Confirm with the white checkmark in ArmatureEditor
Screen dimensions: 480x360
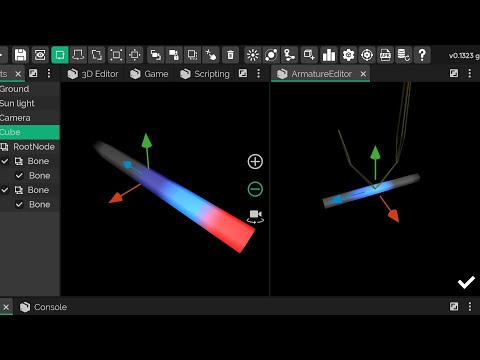click(466, 282)
